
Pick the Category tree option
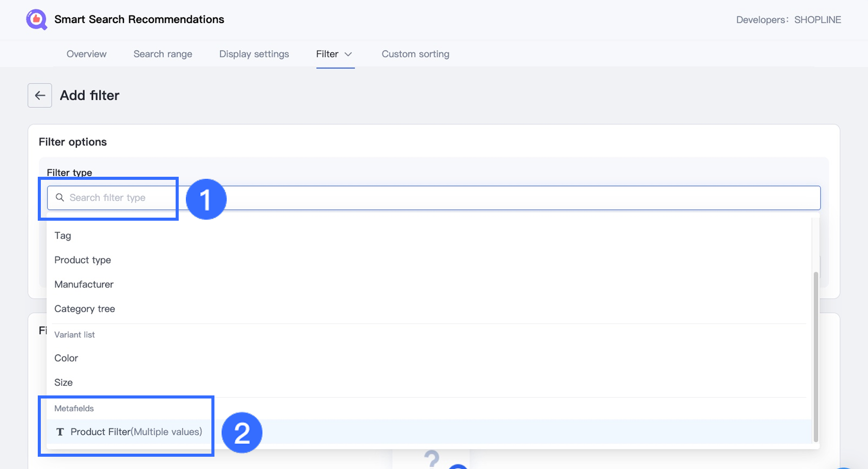tap(85, 309)
